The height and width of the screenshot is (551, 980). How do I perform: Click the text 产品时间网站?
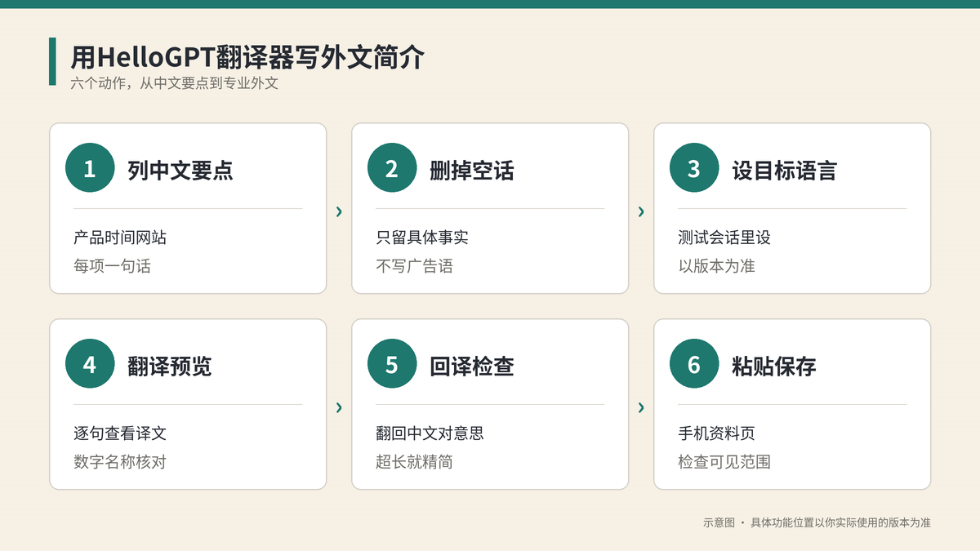(120, 238)
